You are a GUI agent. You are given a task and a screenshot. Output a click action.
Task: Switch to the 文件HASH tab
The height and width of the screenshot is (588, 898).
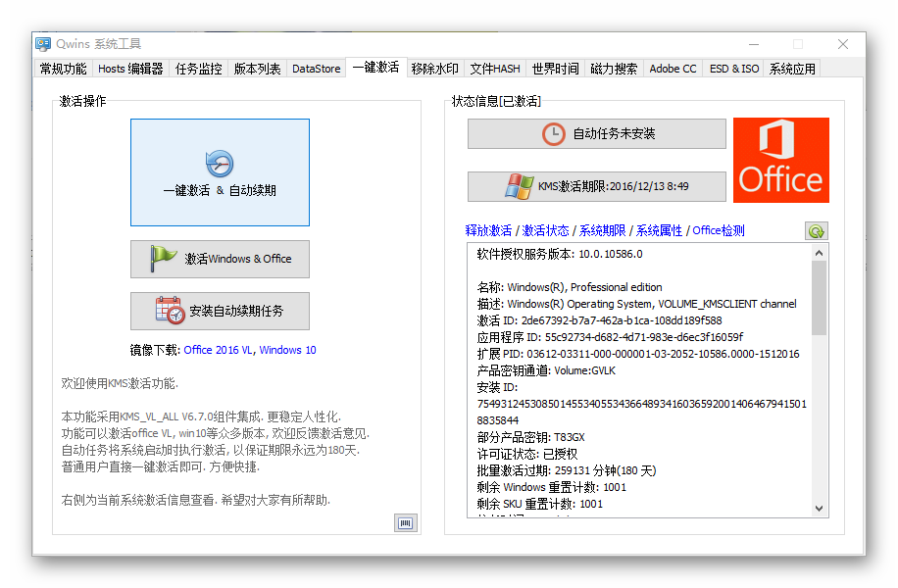[x=494, y=69]
